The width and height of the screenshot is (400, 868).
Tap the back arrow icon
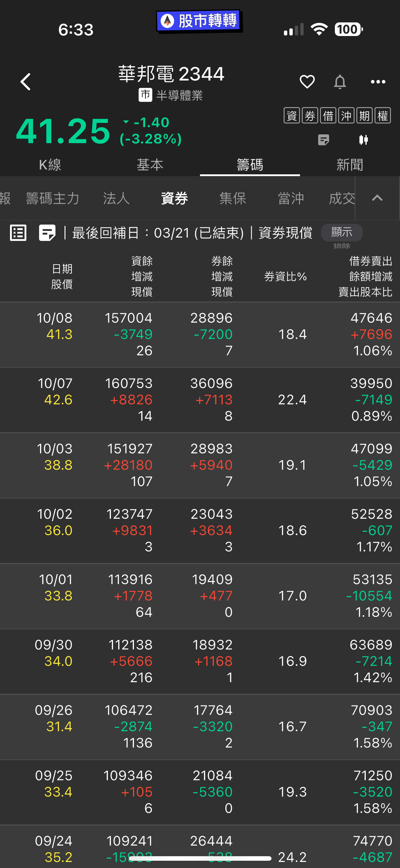[26, 82]
